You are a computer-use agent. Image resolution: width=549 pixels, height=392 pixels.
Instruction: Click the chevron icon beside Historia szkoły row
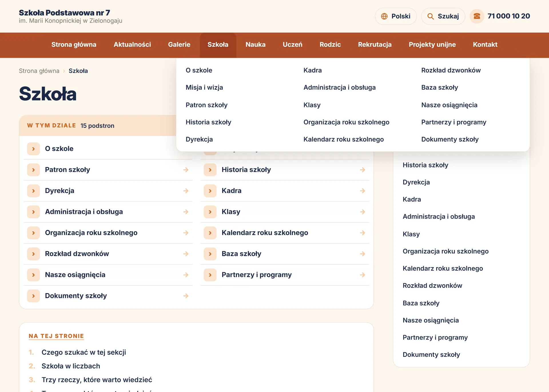(x=210, y=170)
